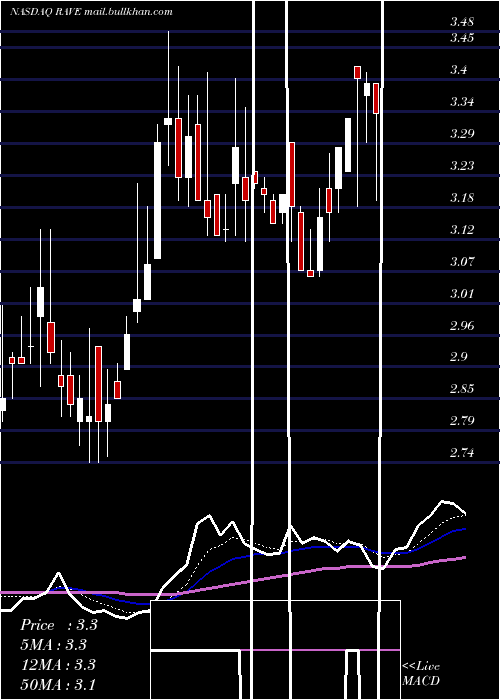This screenshot has height=700, width=500.
Task: Click the NASDAQ RAVE mail.bullkhan.com title text
Action: [x=91, y=12]
